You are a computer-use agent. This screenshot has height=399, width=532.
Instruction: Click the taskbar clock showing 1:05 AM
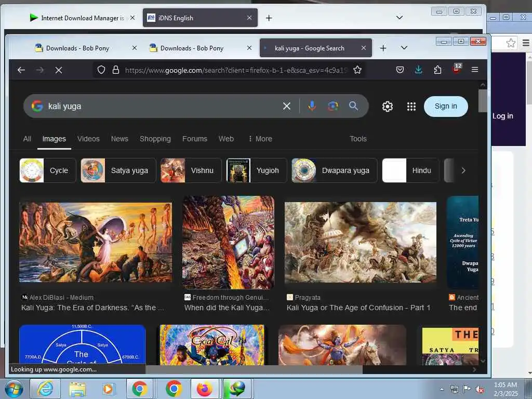(506, 389)
